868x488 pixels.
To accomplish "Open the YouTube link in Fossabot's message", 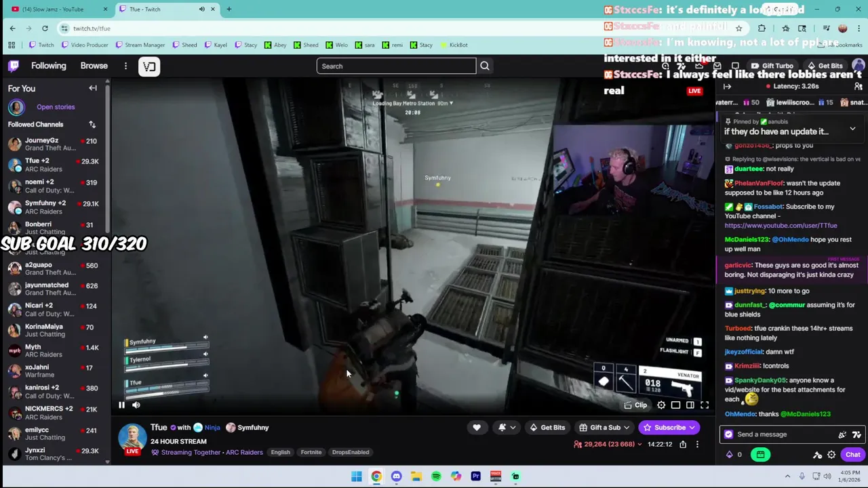I will 781,225.
